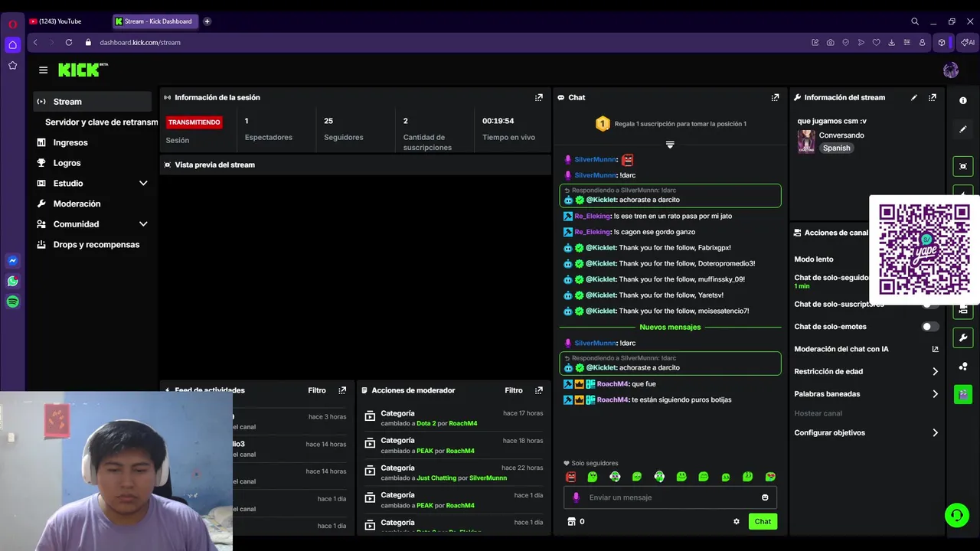Viewport: 980px width, 551px height.
Task: Open Palabras baneadas arrow
Action: click(935, 394)
